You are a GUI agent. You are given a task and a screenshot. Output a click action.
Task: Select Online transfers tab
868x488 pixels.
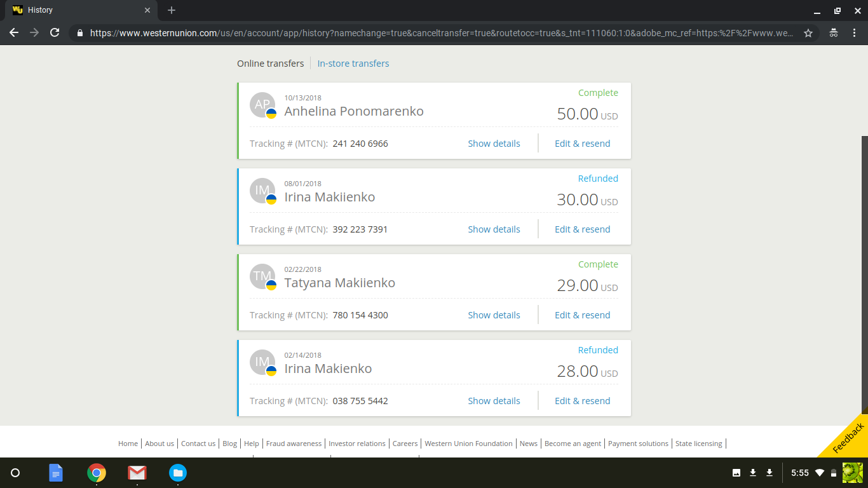point(271,64)
